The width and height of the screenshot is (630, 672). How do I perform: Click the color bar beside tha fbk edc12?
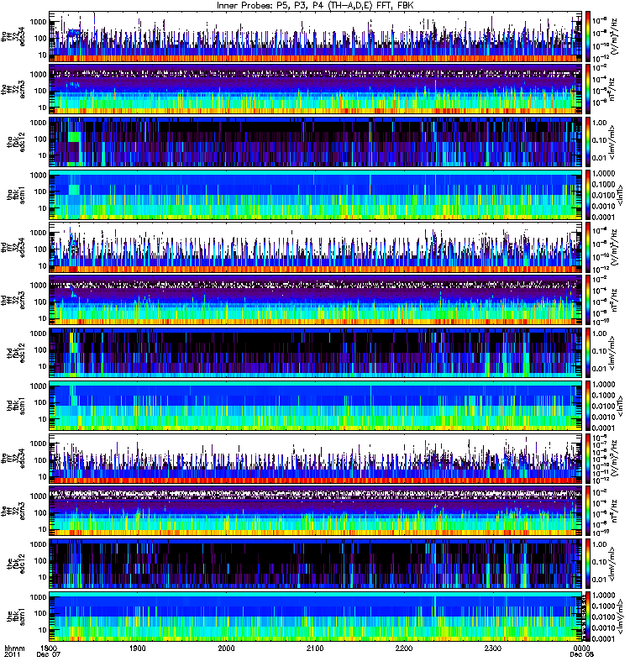(588, 142)
